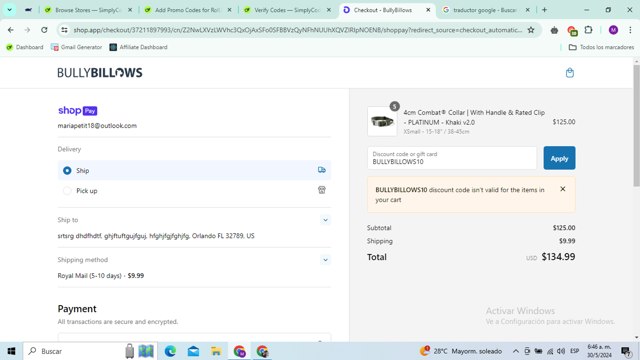Viewport: 640px width, 360px height.
Task: Expand the Ship to address section
Action: pyautogui.click(x=325, y=220)
